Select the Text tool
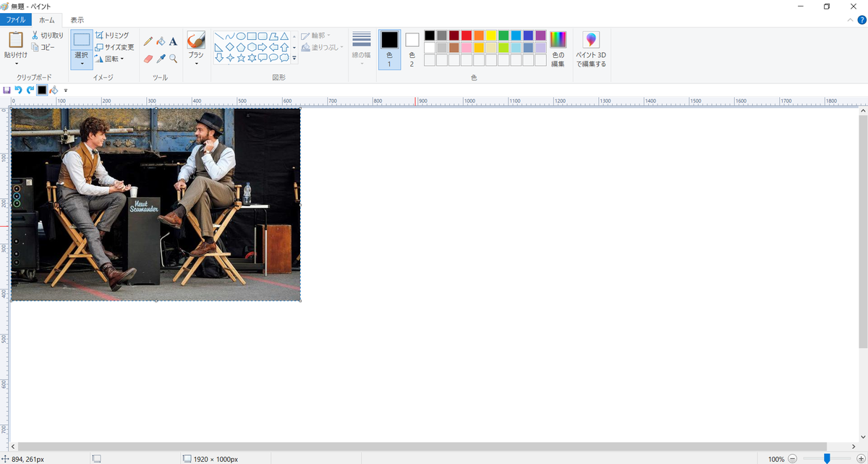868x464 pixels. click(x=173, y=40)
